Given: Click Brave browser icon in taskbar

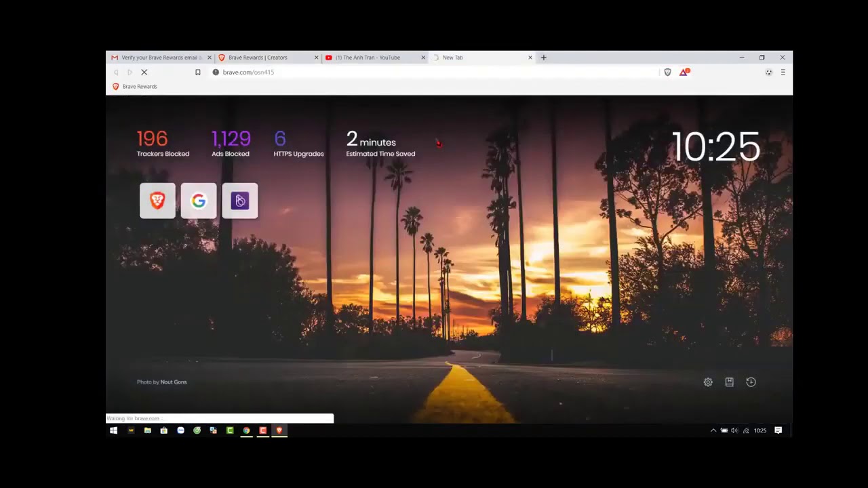Looking at the screenshot, I should pyautogui.click(x=279, y=430).
